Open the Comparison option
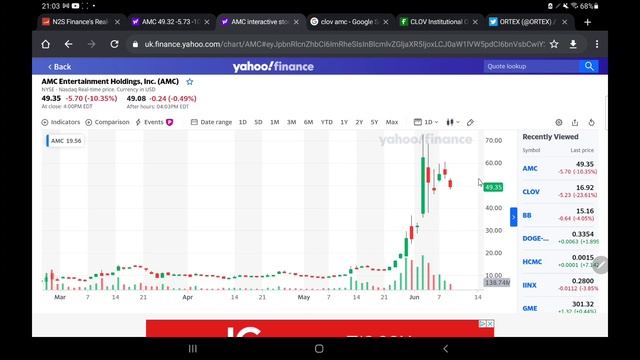Viewport: 640px width, 360px height. coord(107,122)
